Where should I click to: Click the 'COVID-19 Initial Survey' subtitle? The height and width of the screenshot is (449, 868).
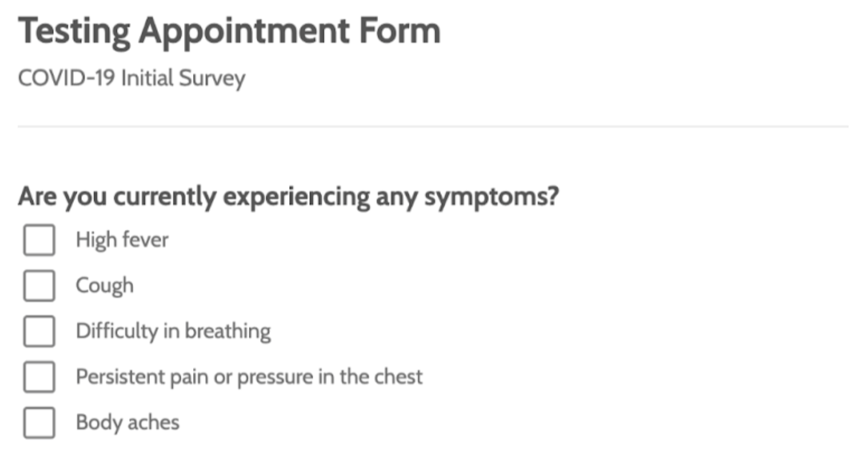(131, 78)
